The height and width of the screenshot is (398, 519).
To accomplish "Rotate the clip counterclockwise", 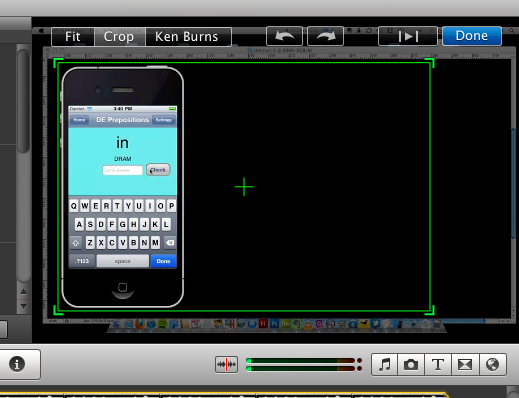I will point(284,36).
